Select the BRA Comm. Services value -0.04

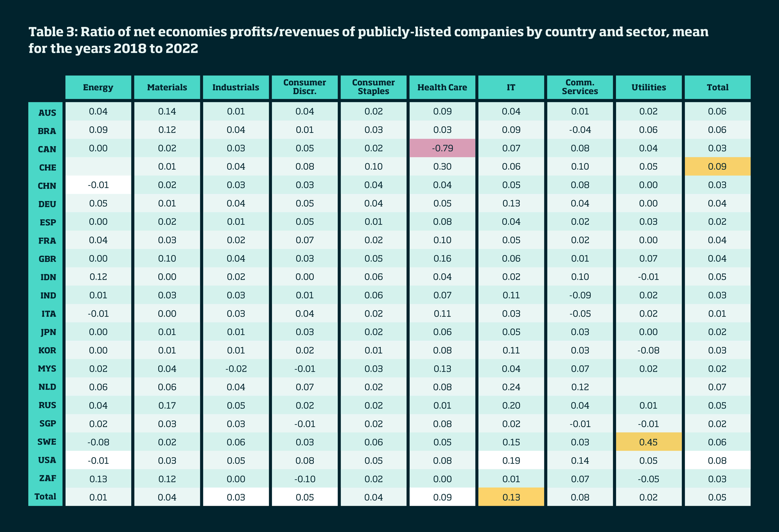580,130
